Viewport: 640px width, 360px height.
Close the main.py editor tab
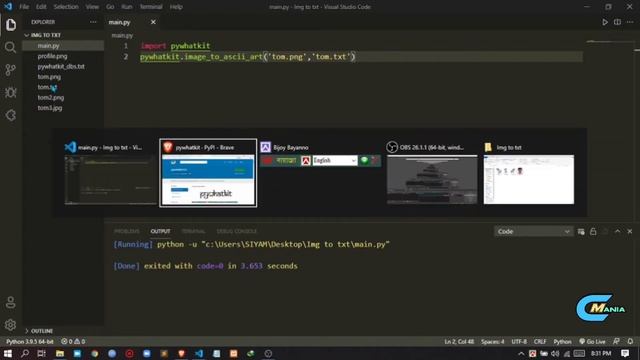click(153, 22)
